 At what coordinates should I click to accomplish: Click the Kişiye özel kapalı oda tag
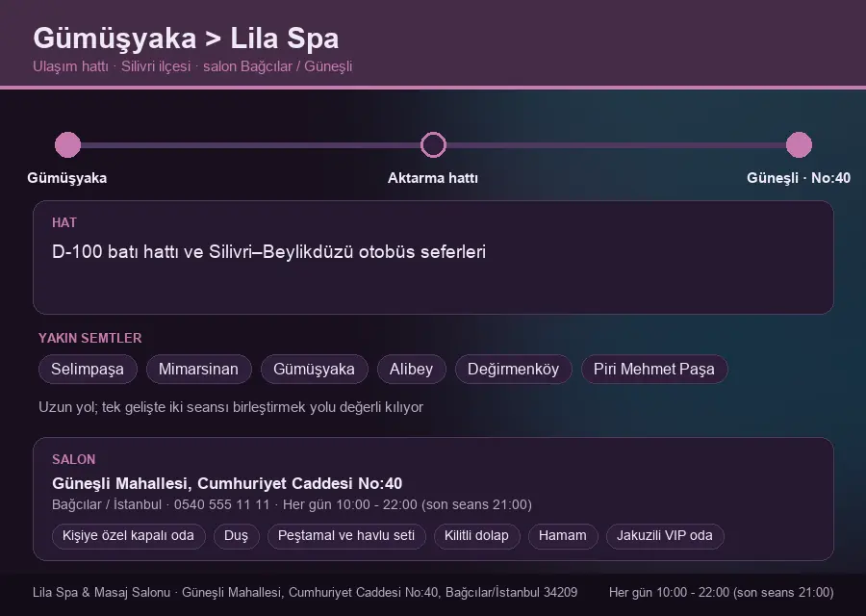[128, 536]
